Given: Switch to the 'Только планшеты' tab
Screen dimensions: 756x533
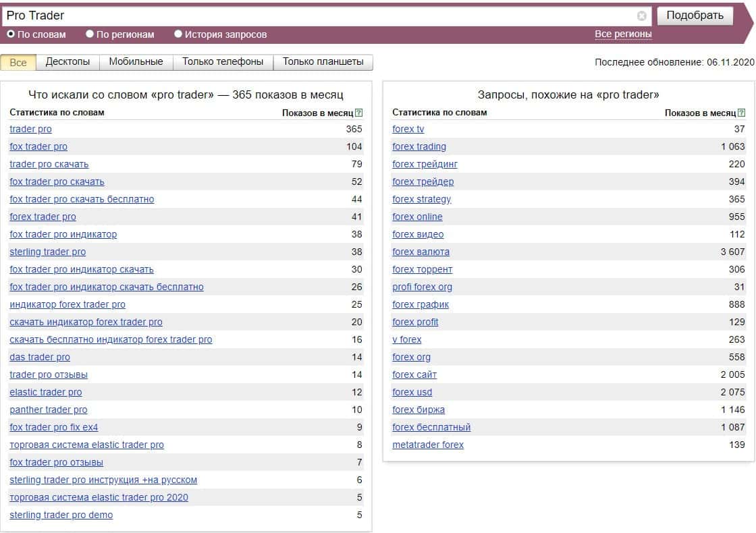Looking at the screenshot, I should pos(323,62).
